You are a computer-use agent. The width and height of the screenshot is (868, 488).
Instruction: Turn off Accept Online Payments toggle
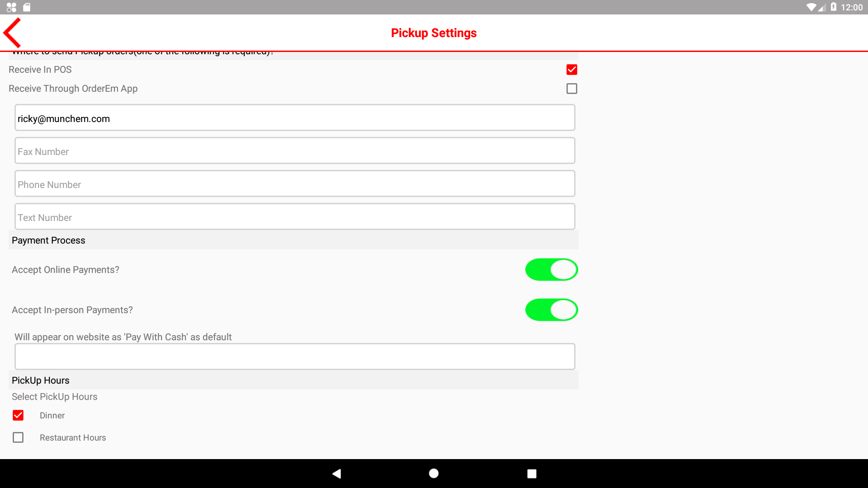pos(551,270)
